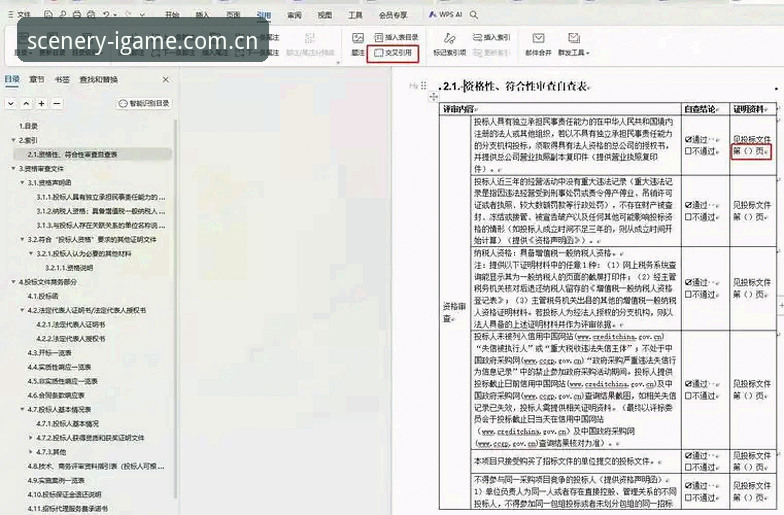
Task: Select the 目录 tab in navigation pane
Action: pos(12,80)
